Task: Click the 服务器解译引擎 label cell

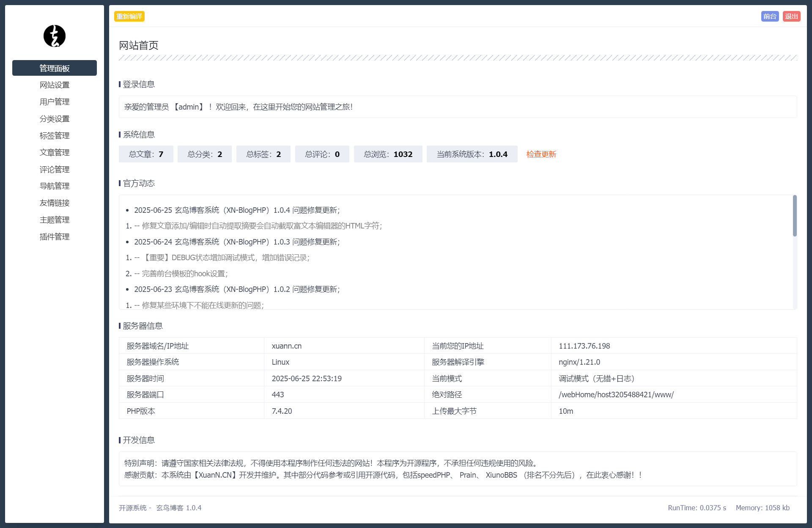Action: coord(488,362)
